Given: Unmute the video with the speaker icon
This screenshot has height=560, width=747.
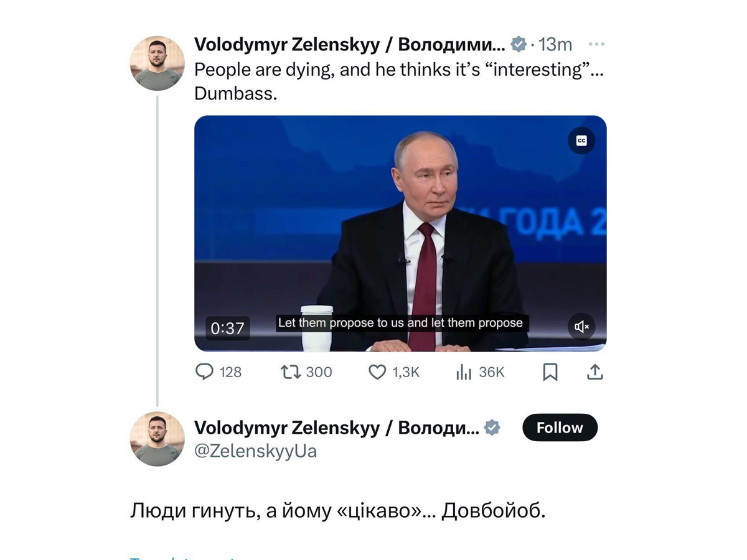Looking at the screenshot, I should (x=582, y=326).
